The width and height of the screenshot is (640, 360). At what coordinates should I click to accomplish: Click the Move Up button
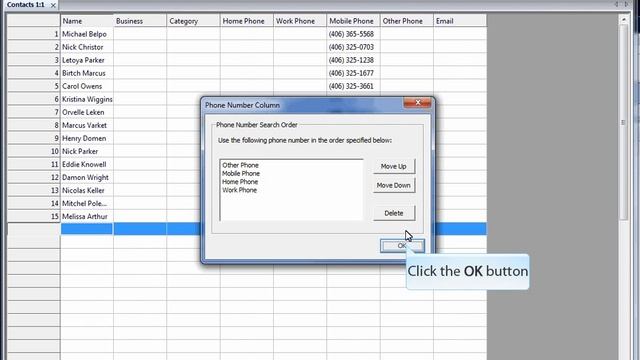(394, 167)
